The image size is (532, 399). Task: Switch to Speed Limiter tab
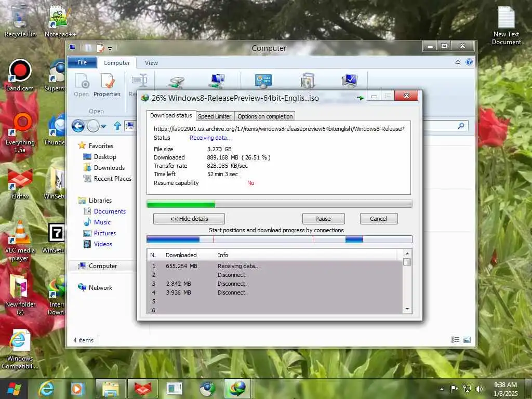tap(215, 116)
